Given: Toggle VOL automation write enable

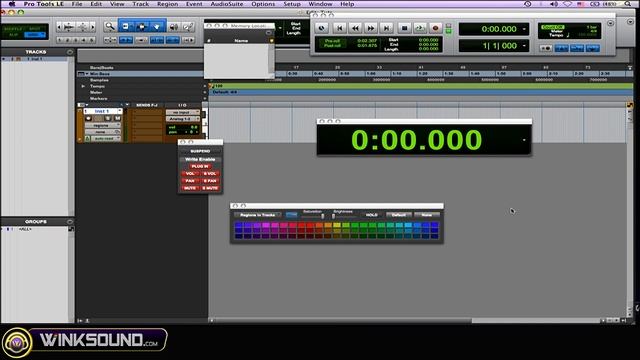Looking at the screenshot, I should [190, 173].
